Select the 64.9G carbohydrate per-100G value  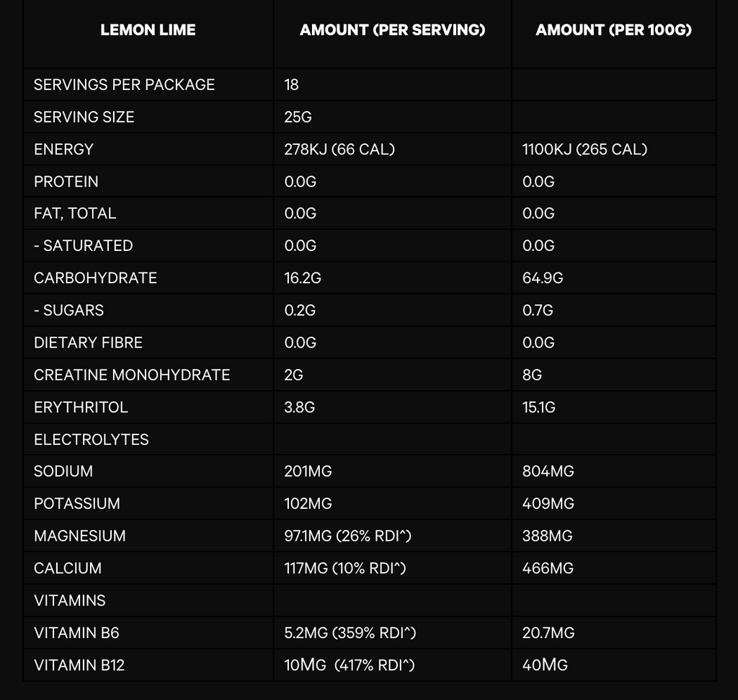(542, 278)
